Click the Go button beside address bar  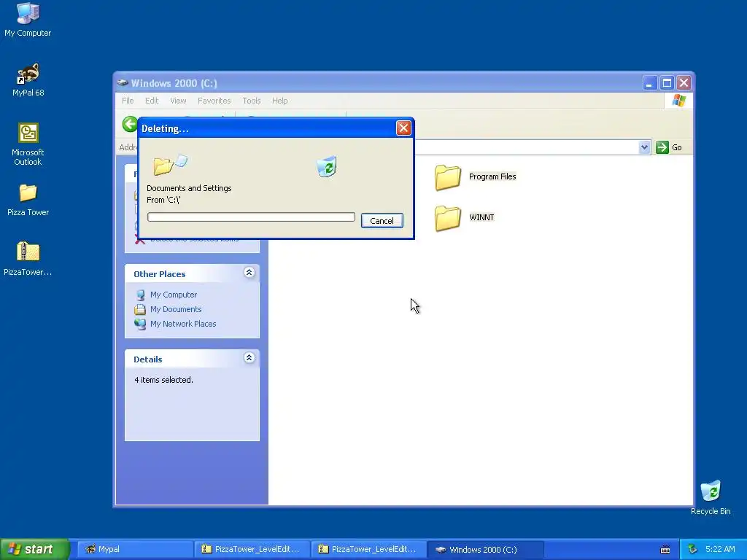coord(669,147)
